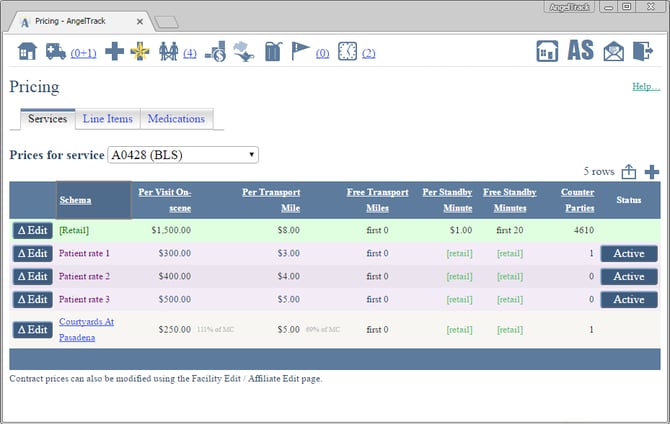Sort by Counter Parties column

[x=578, y=200]
